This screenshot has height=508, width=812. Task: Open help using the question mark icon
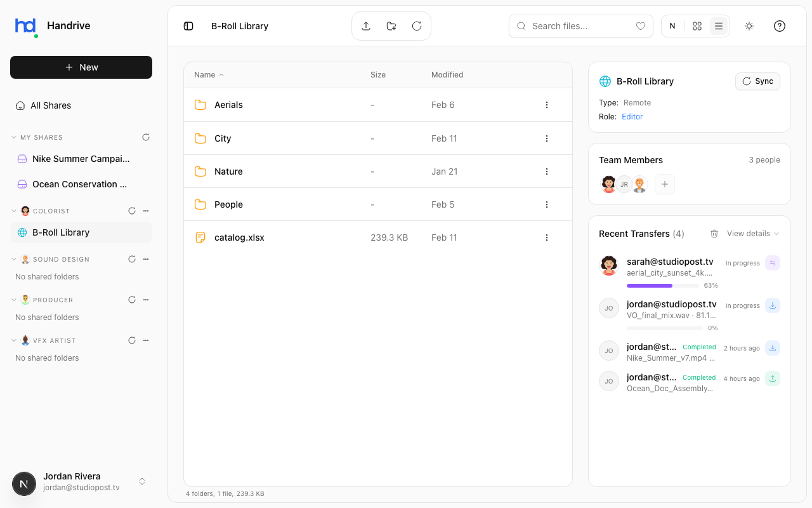(x=779, y=26)
